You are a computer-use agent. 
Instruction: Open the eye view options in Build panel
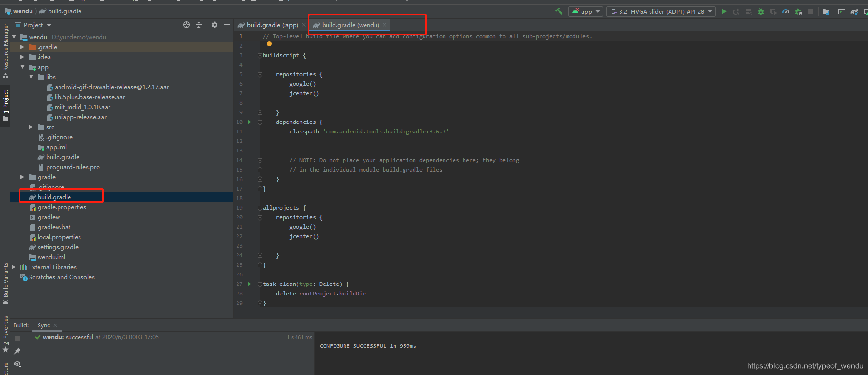[17, 364]
